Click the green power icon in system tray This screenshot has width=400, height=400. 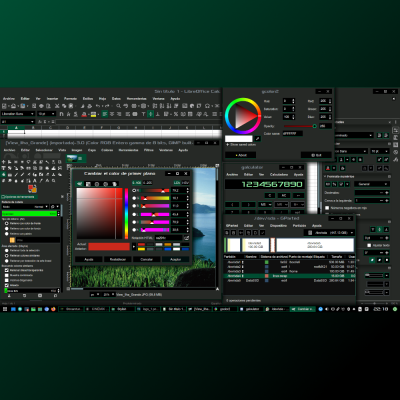point(395,309)
